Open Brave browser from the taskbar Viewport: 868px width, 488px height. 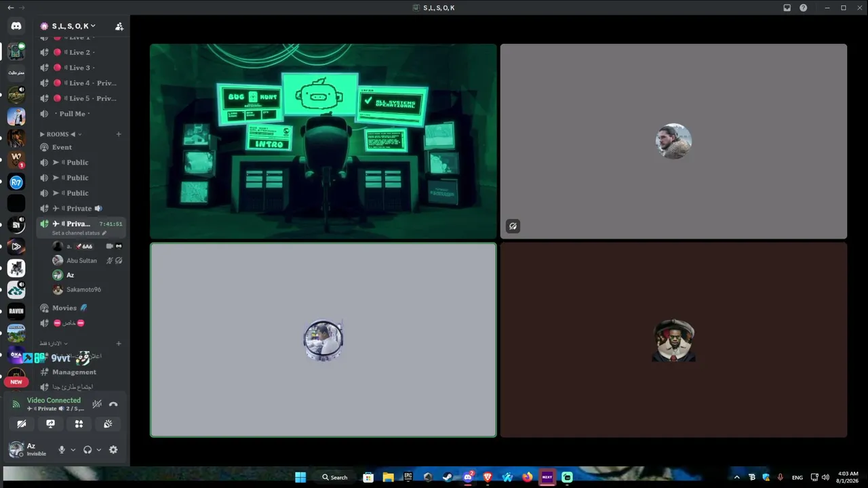point(487,477)
